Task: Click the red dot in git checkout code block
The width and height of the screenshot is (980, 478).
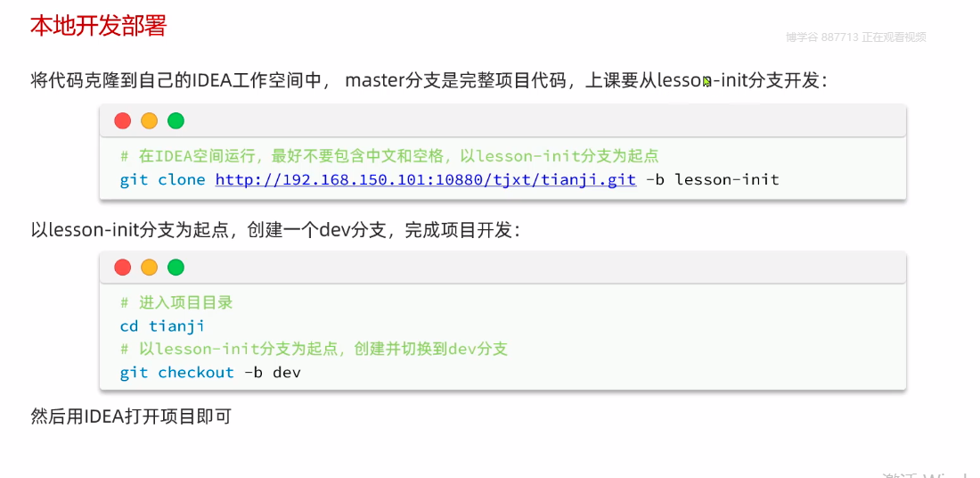Action: 123,268
